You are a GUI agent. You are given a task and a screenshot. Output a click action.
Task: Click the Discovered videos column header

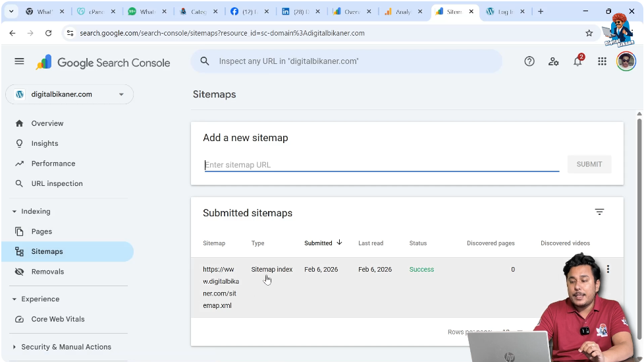(565, 243)
